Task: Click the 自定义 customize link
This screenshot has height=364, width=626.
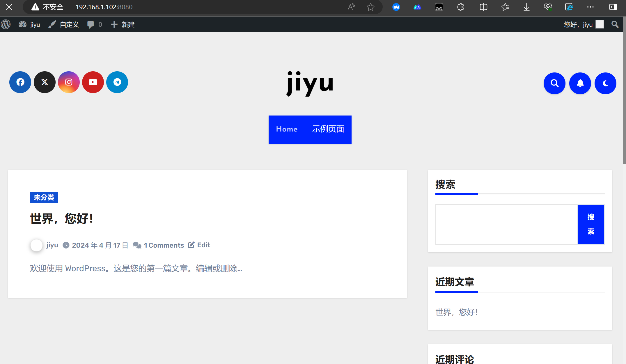Action: pyautogui.click(x=64, y=24)
